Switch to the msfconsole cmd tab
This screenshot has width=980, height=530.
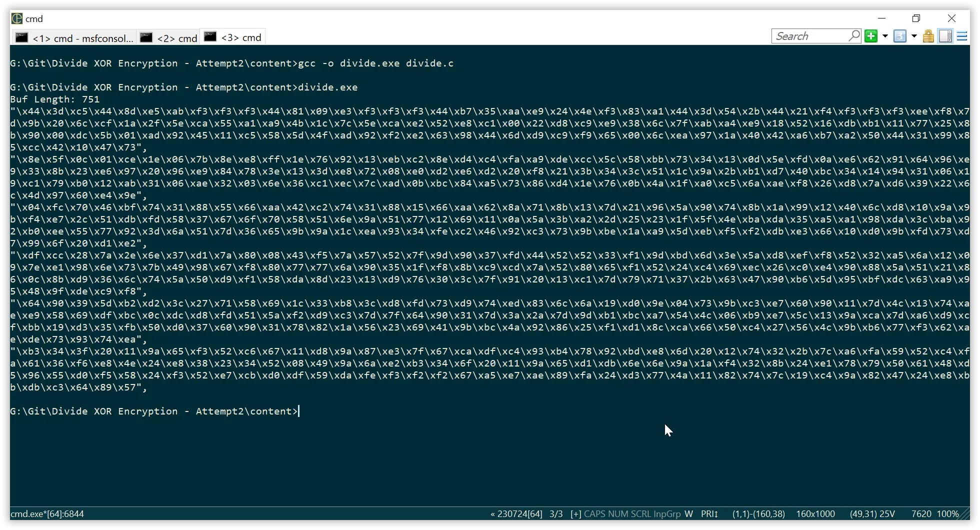pyautogui.click(x=74, y=37)
